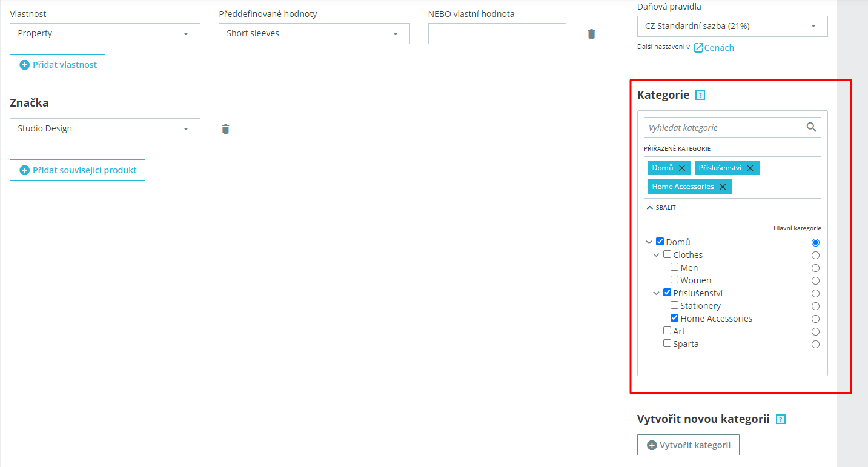Click the Vytvořit kategorii button
This screenshot has height=467, width=868.
[688, 445]
